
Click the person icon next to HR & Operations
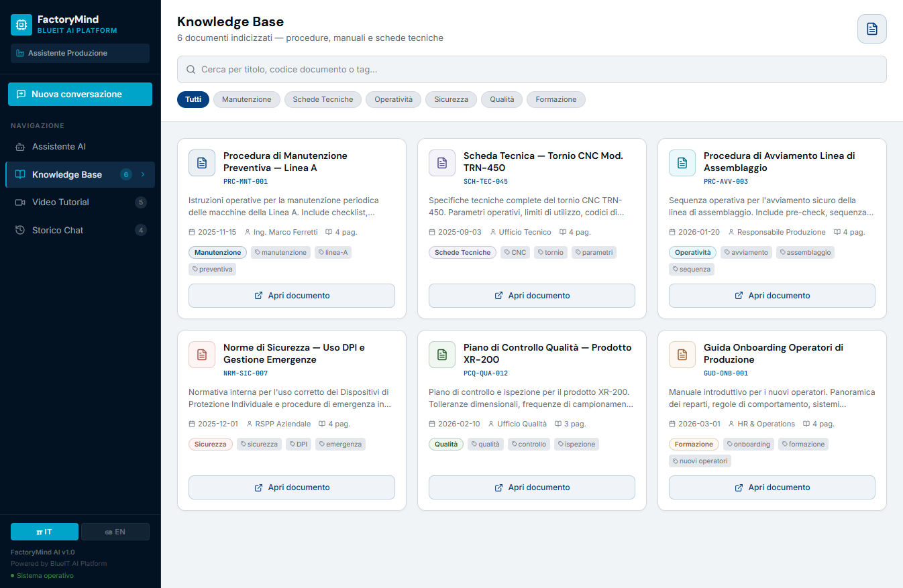731,424
